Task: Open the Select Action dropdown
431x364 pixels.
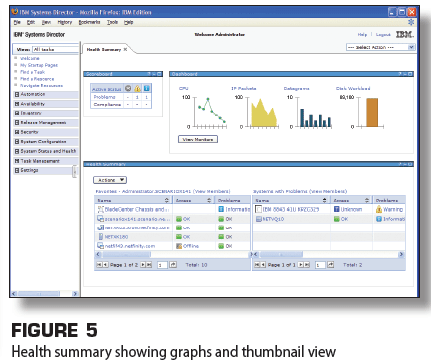Action: (380, 47)
